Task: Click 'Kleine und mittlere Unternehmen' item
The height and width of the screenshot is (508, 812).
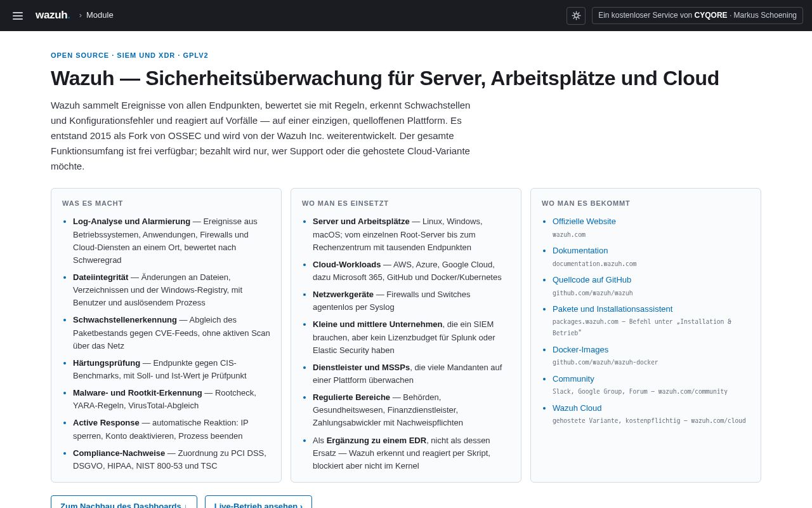Action: click(411, 337)
